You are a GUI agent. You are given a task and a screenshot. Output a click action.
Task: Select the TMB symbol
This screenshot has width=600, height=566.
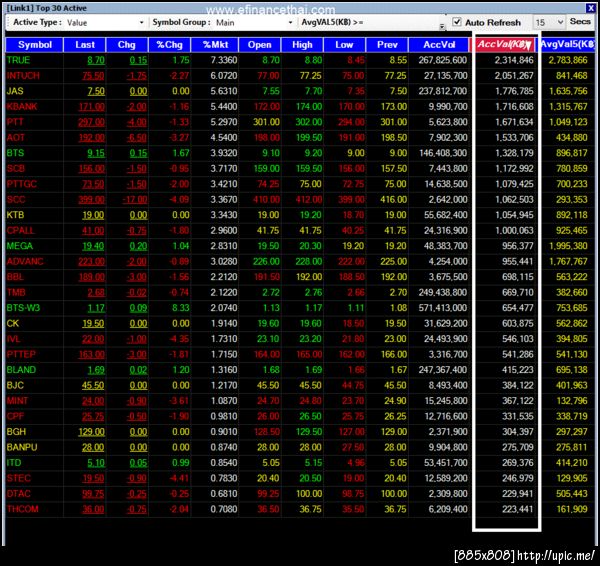pyautogui.click(x=16, y=292)
